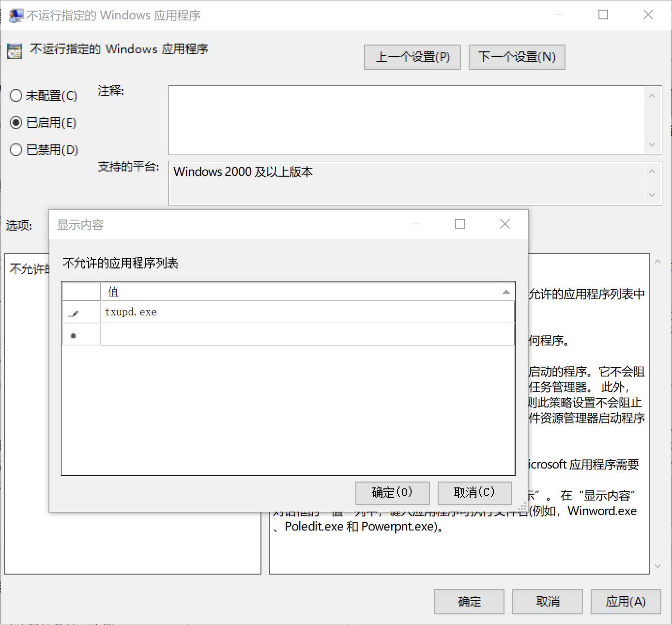Click 取消(C) in the 显示内容 dialog

click(474, 493)
